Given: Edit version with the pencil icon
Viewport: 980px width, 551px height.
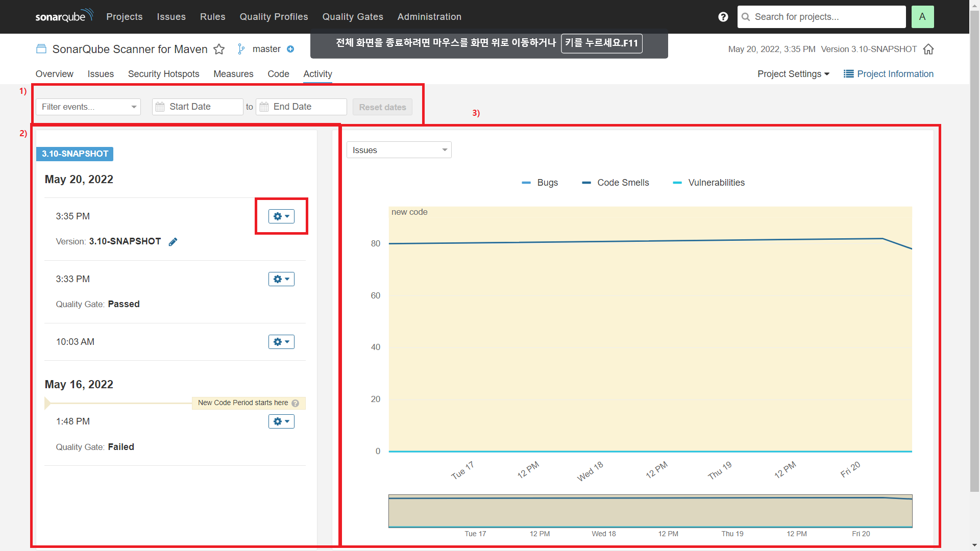Looking at the screenshot, I should pos(173,242).
